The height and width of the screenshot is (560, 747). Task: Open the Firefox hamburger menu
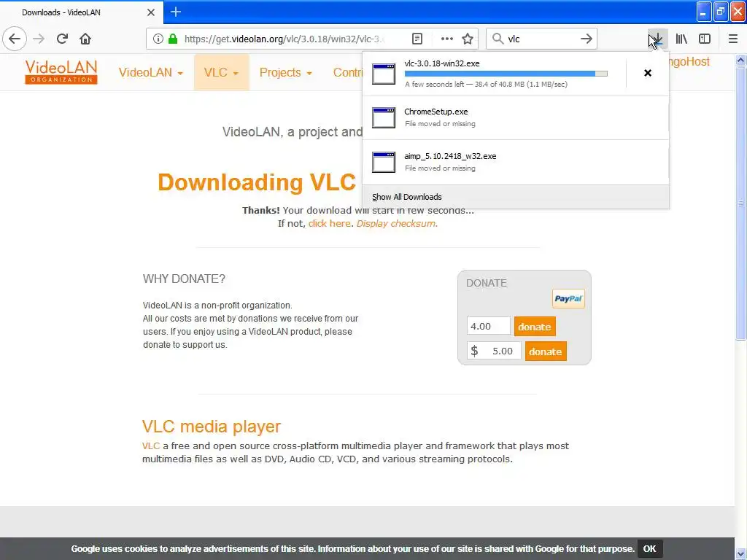[x=733, y=39]
